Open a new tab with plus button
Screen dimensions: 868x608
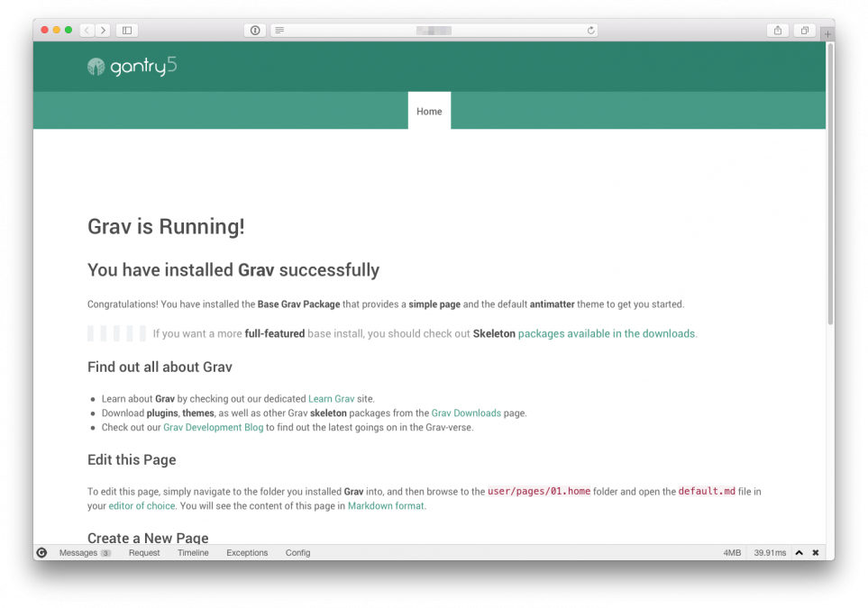coord(827,34)
